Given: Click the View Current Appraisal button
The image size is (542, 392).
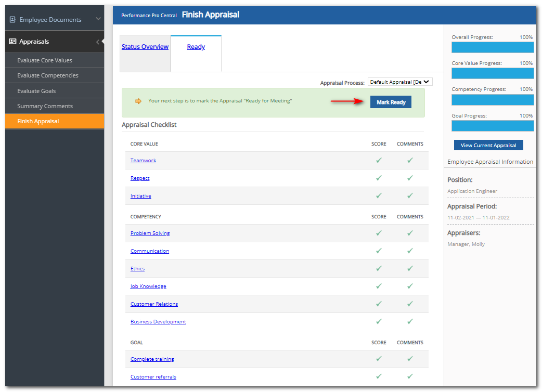Looking at the screenshot, I should pos(488,146).
